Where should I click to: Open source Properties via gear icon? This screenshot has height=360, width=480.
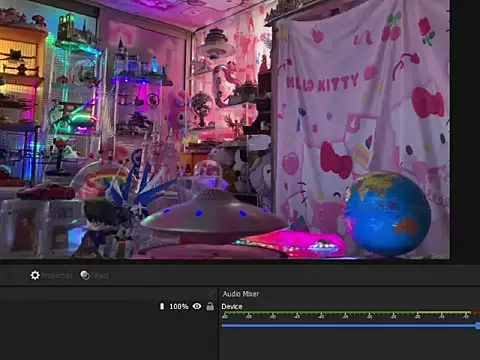tap(35, 275)
